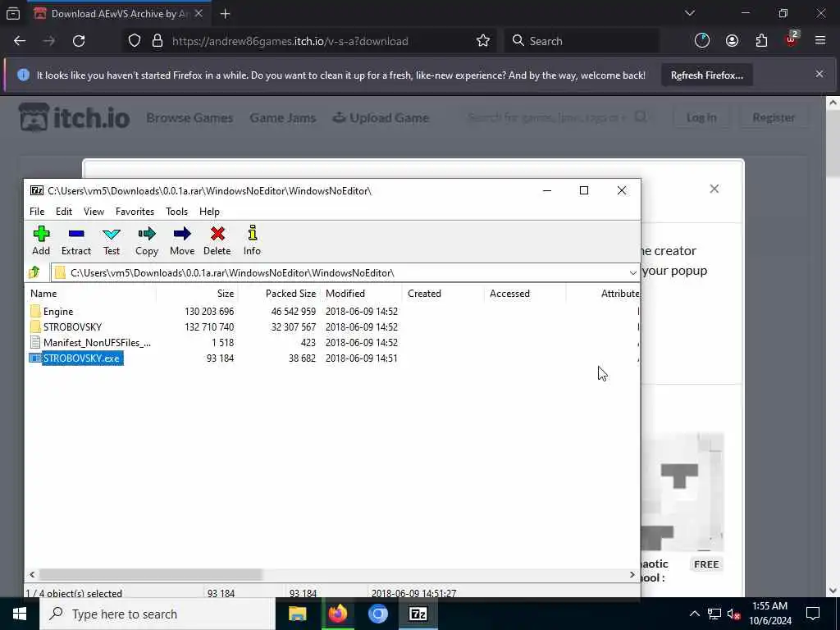Click the Firefox downloads progress icon
The width and height of the screenshot is (840, 630).
coord(702,41)
